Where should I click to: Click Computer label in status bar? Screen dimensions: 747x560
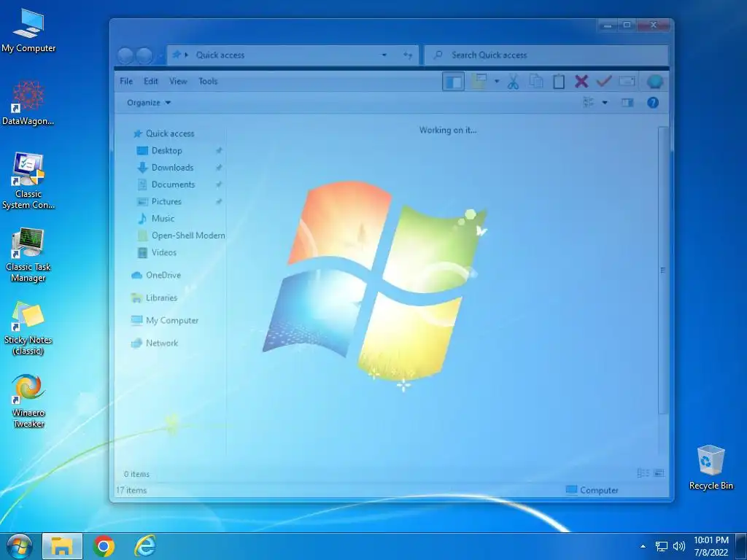599,491
